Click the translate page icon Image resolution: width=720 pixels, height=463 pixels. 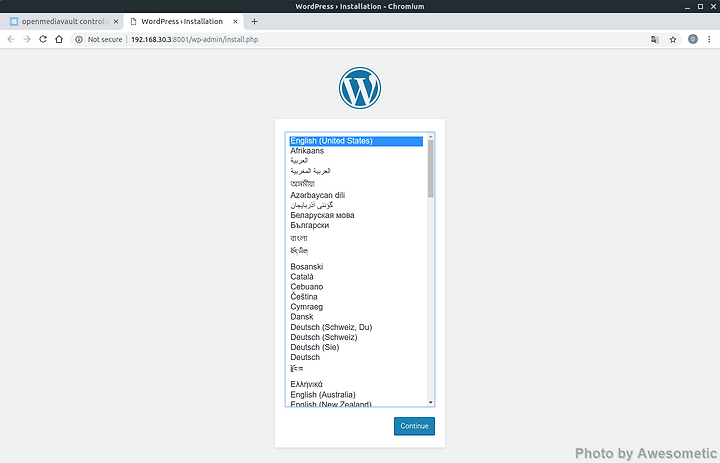coord(655,40)
